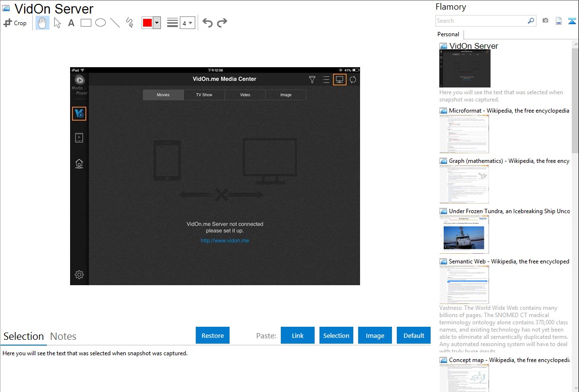
Task: Click into the Flamory search field
Action: (481, 21)
